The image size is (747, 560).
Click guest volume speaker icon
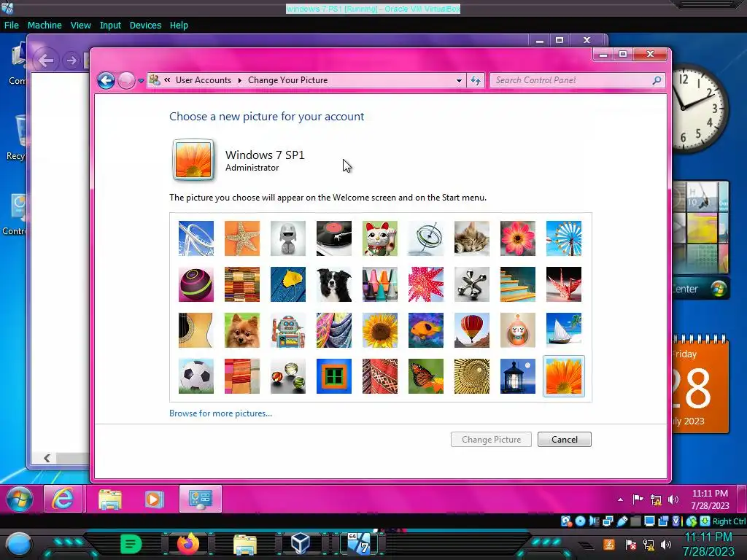click(x=673, y=499)
